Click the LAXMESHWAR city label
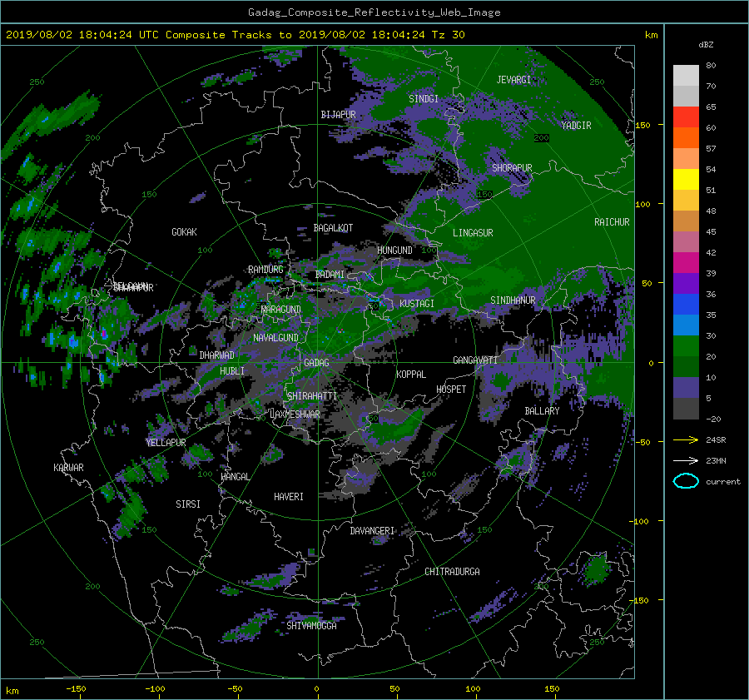The image size is (749, 700). pyautogui.click(x=295, y=415)
